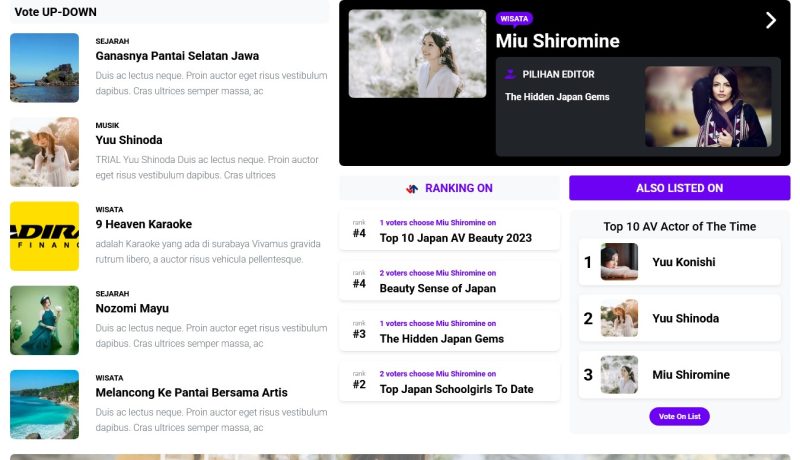Click the Pilihan Editor user icon

[510, 74]
